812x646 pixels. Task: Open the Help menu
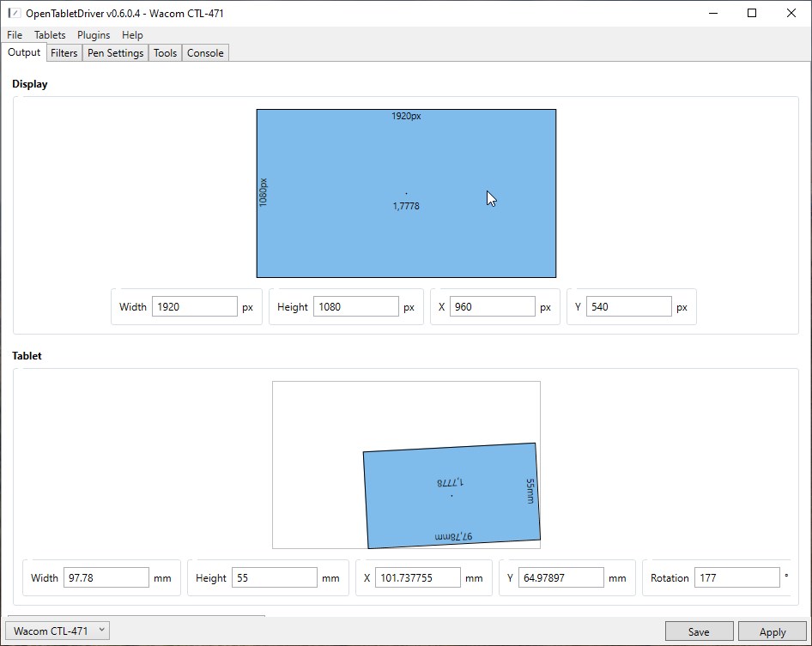click(132, 35)
